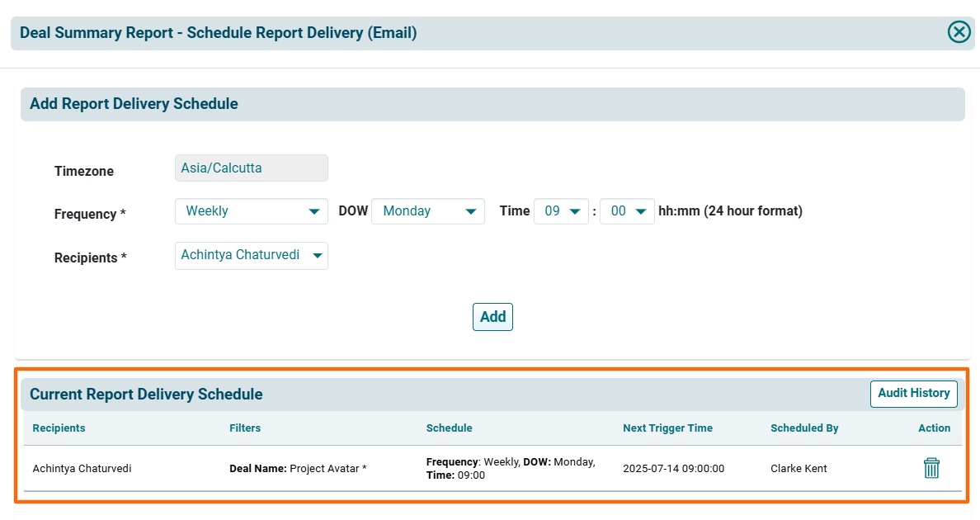Open Audit History
The image size is (980, 520).
(913, 394)
